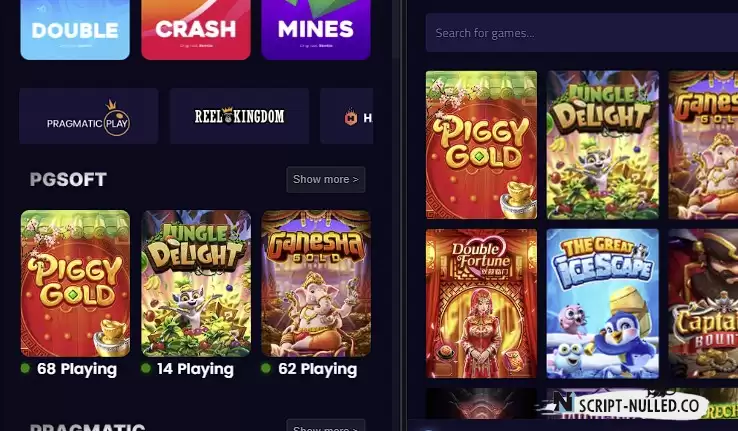Select Piggy Gold in search results grid
738x431 pixels.
click(x=481, y=145)
